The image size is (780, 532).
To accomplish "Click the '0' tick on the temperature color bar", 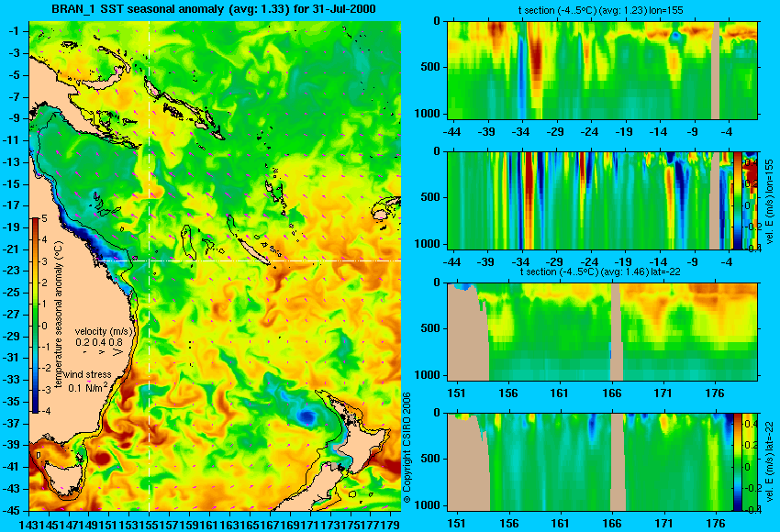I will pyautogui.click(x=44, y=326).
